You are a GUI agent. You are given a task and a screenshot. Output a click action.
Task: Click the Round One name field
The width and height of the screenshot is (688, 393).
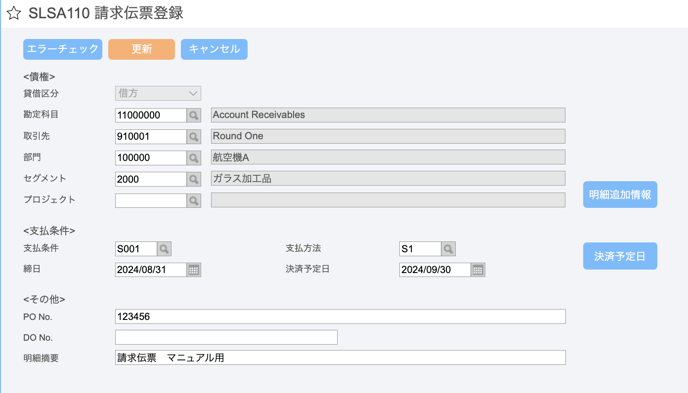[388, 136]
